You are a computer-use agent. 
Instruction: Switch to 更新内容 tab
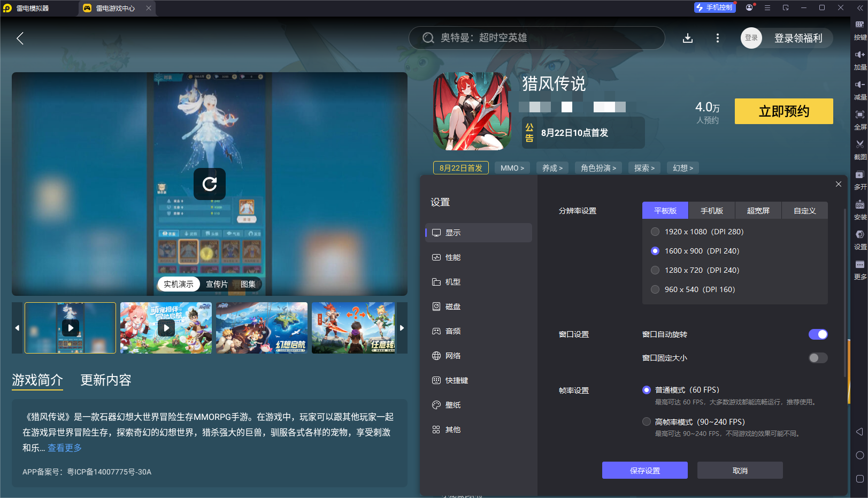106,380
